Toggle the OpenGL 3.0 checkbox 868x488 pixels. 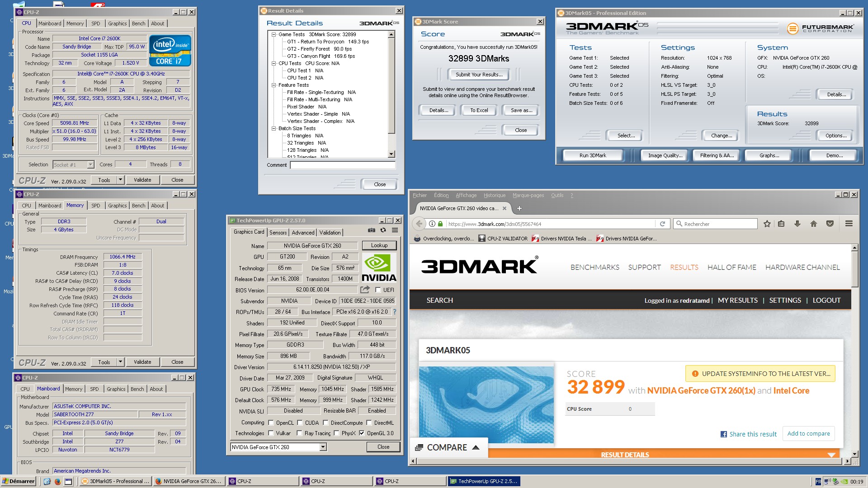pyautogui.click(x=362, y=433)
